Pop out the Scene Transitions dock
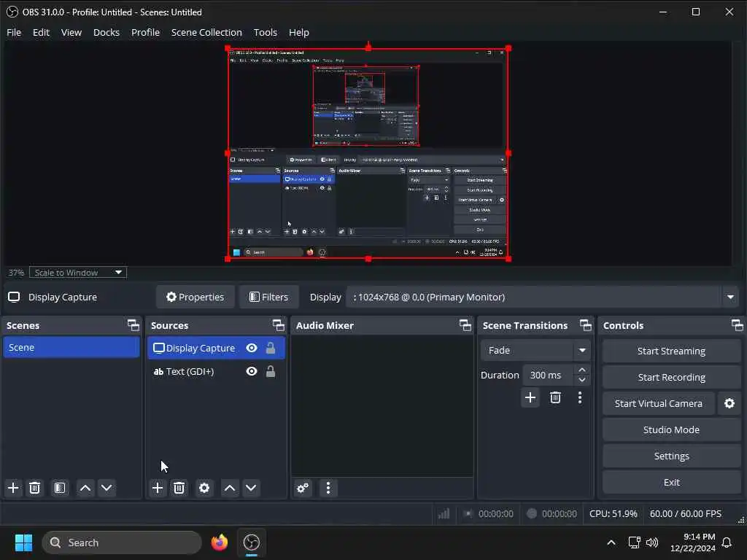This screenshot has height=560, width=747. click(x=586, y=325)
